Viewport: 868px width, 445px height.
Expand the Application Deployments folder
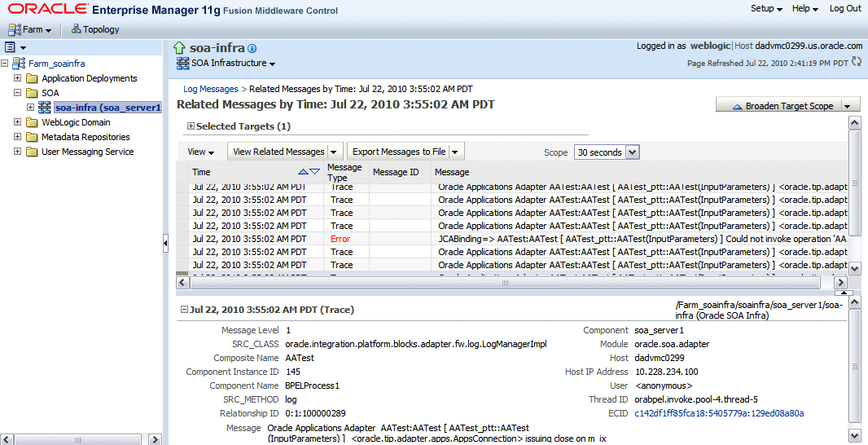18,78
